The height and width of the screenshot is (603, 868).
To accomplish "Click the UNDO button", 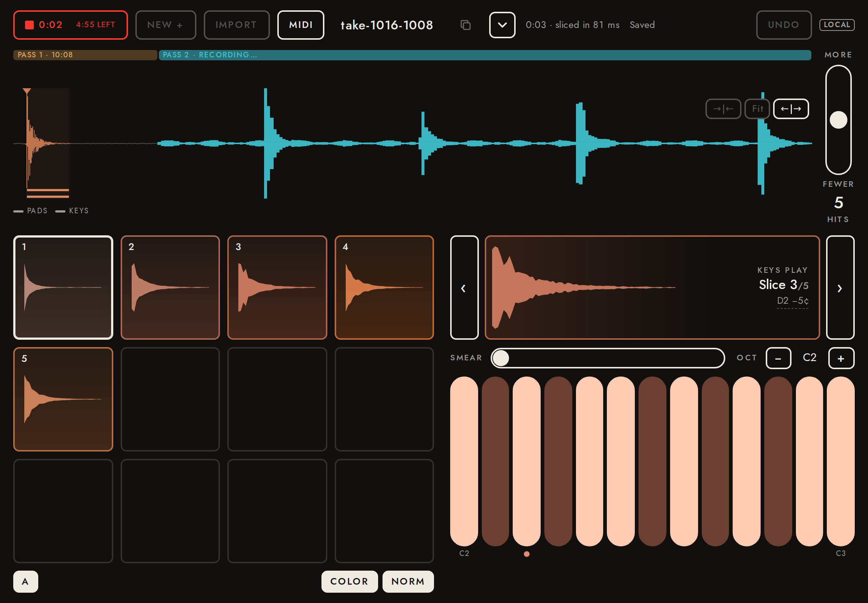I will click(784, 25).
